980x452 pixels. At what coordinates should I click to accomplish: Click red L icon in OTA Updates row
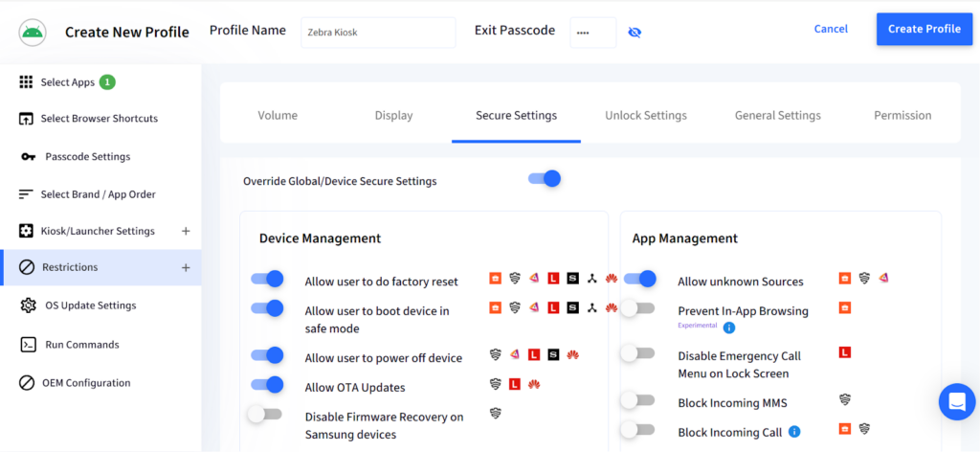click(514, 384)
